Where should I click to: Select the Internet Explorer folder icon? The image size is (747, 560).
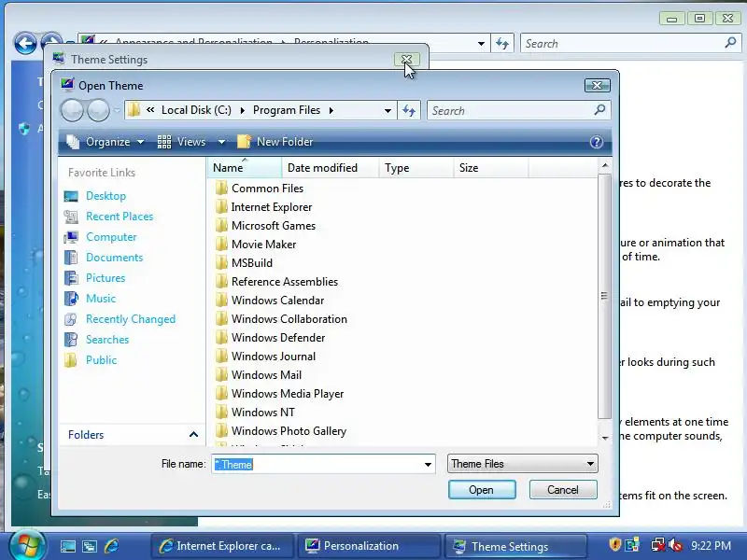click(x=221, y=206)
